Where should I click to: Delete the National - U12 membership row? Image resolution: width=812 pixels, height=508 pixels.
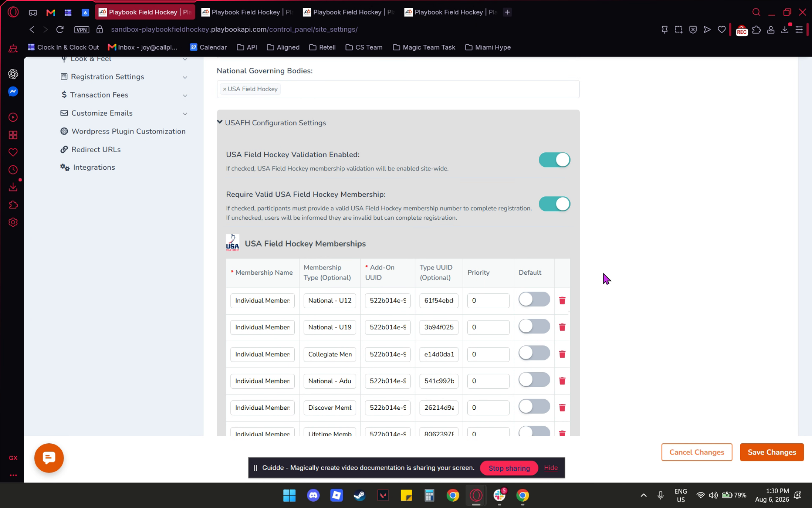562,300
